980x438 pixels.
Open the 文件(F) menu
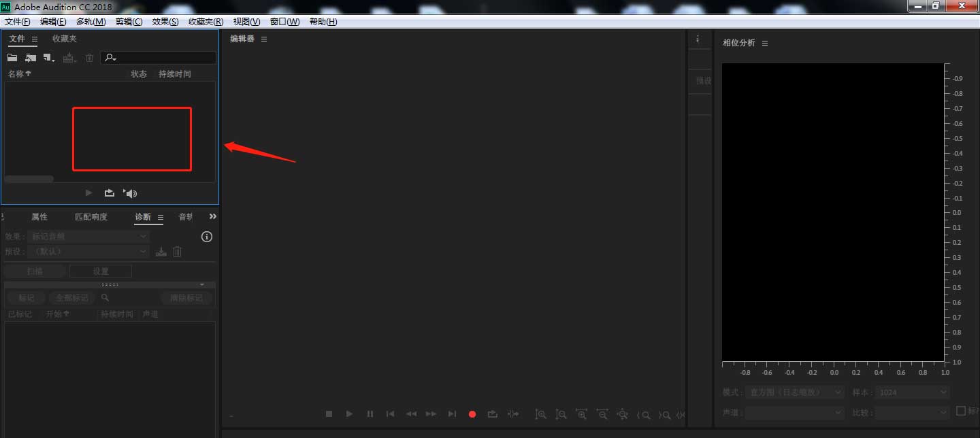[x=18, y=22]
